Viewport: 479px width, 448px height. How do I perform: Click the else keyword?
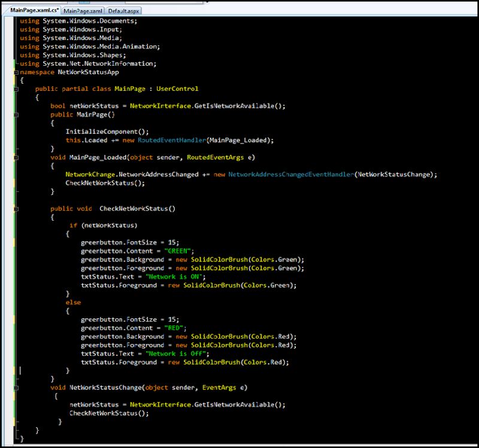(x=73, y=303)
